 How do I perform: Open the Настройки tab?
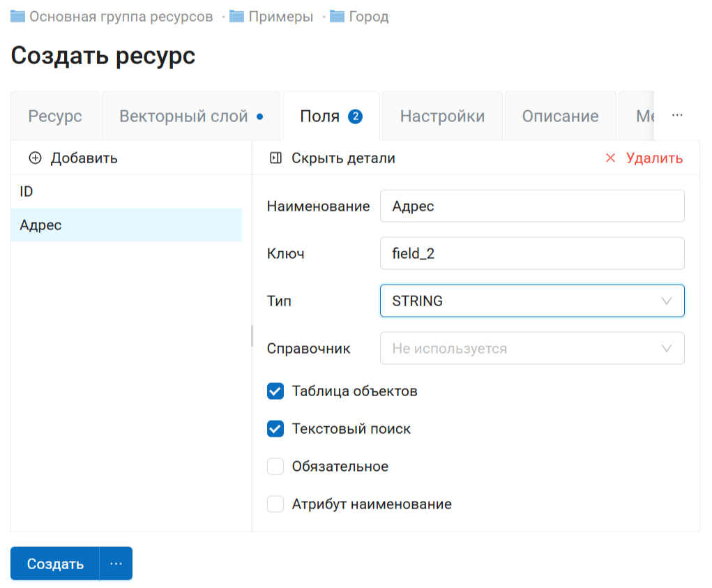[442, 116]
